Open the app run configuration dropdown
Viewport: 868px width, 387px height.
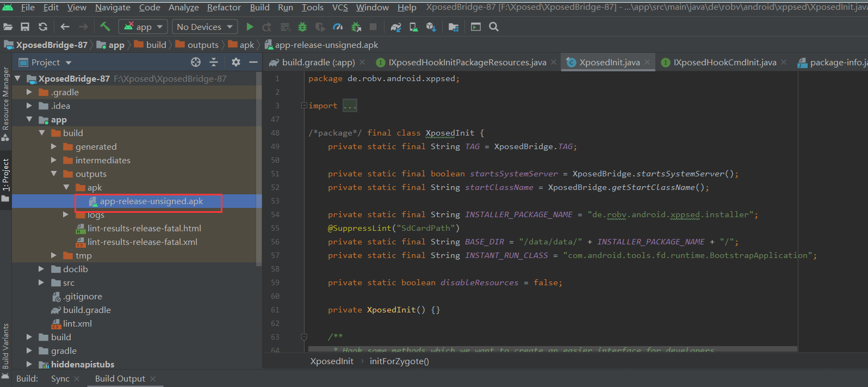(144, 27)
